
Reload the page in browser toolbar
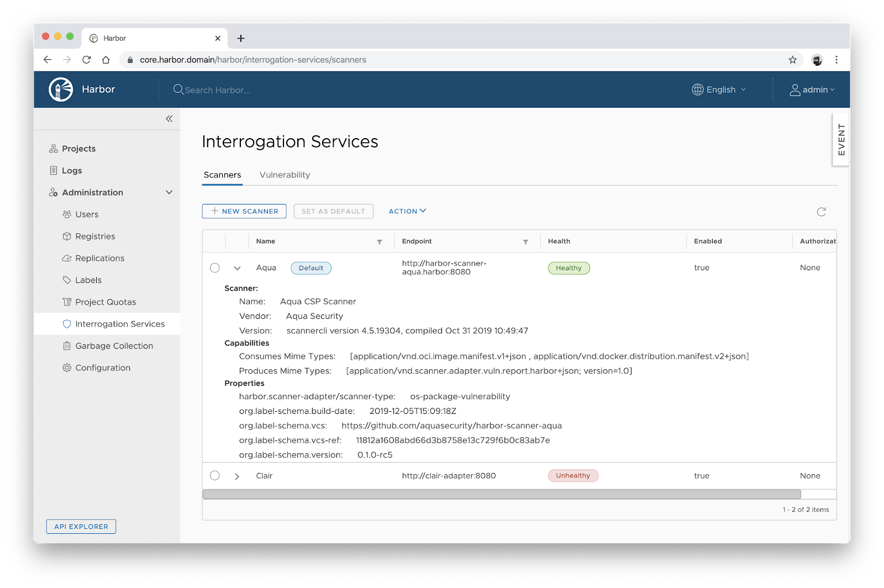click(x=87, y=60)
